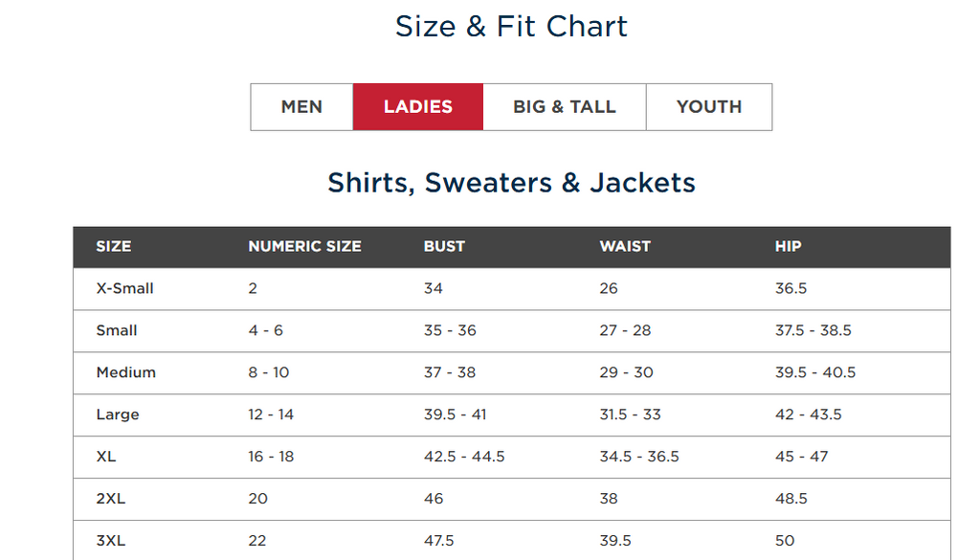Image resolution: width=980 pixels, height=560 pixels.
Task: Click the BUST column header
Action: click(x=444, y=246)
